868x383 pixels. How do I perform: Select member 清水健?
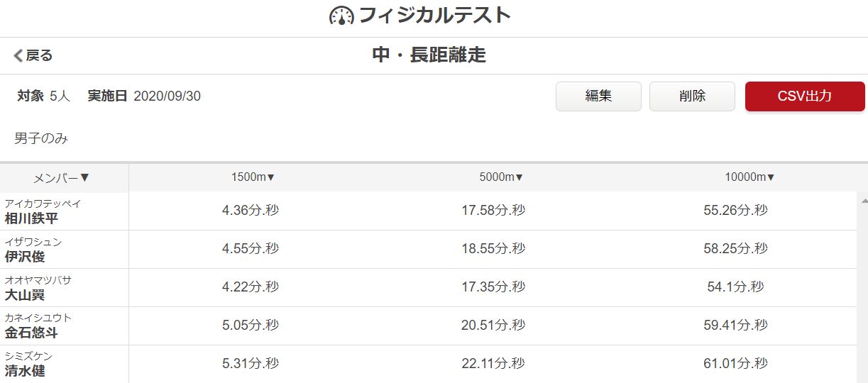pos(64,364)
